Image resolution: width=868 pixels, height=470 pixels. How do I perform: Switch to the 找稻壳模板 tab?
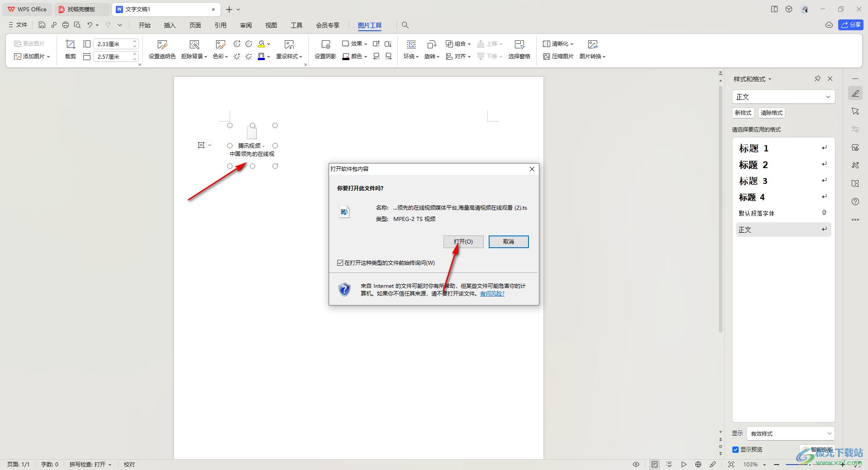coord(81,9)
